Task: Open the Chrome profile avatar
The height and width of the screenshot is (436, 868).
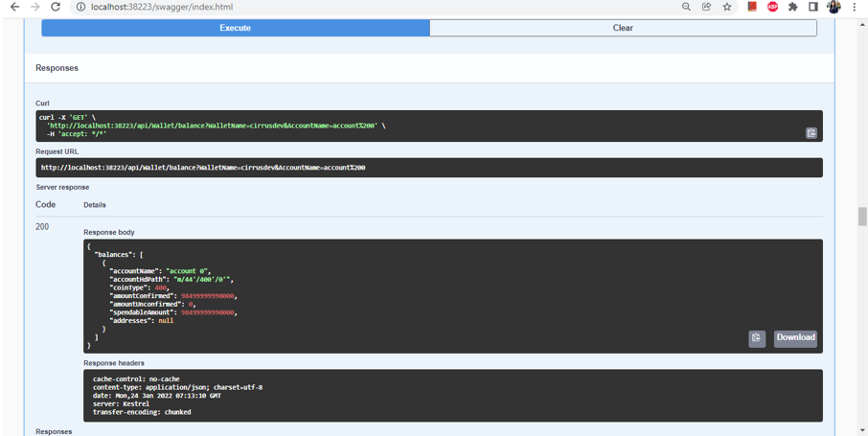Action: tap(834, 7)
